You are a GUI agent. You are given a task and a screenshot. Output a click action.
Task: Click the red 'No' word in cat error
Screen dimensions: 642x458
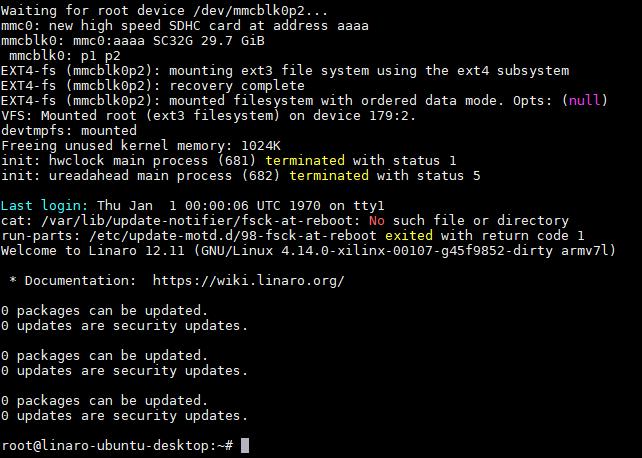click(376, 220)
